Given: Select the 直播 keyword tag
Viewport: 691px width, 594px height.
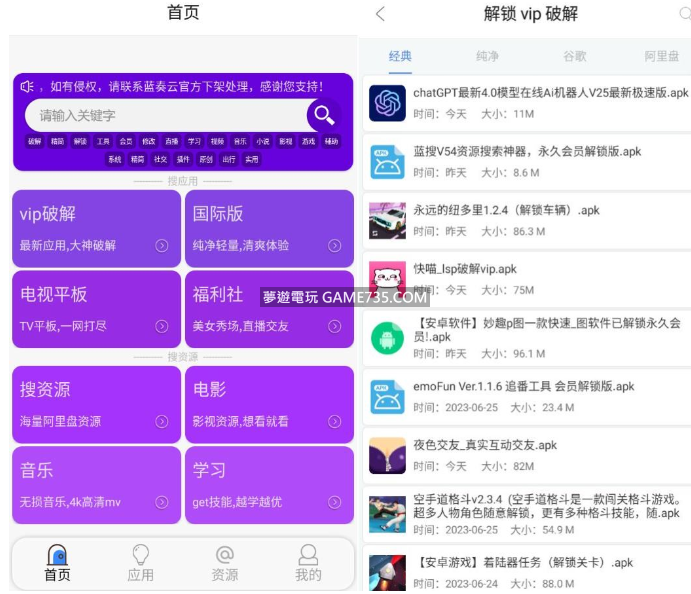Looking at the screenshot, I should (x=171, y=141).
